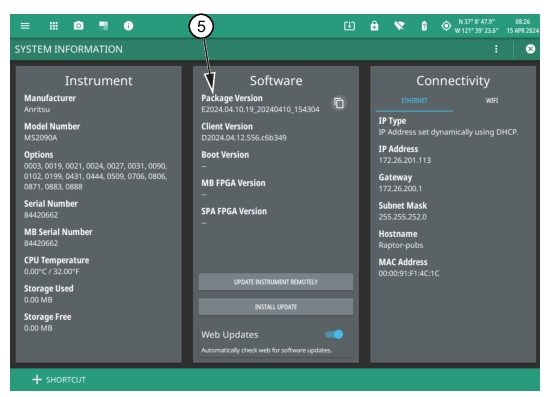The image size is (551, 397).
Task: Click the Storage Used 0.00 MB value
Action: (38, 300)
